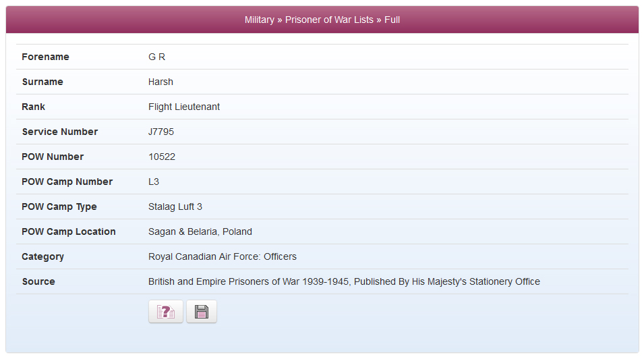This screenshot has width=644, height=357.
Task: Click the Service Number field label
Action: 60,132
